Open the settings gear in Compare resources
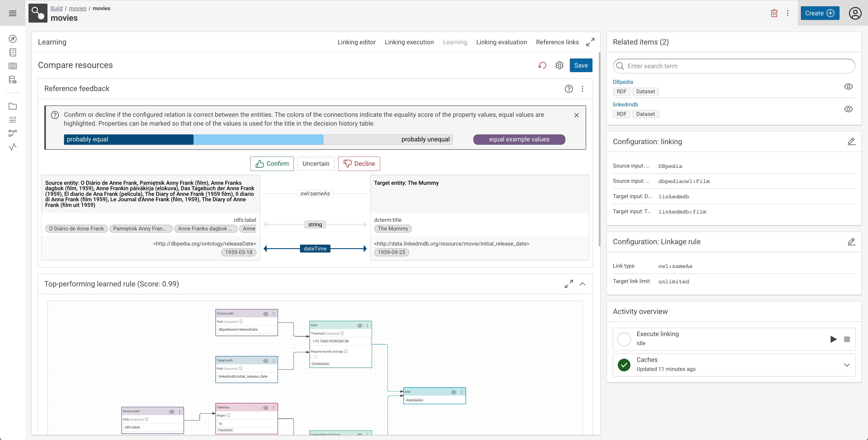Image resolution: width=868 pixels, height=440 pixels. 559,65
